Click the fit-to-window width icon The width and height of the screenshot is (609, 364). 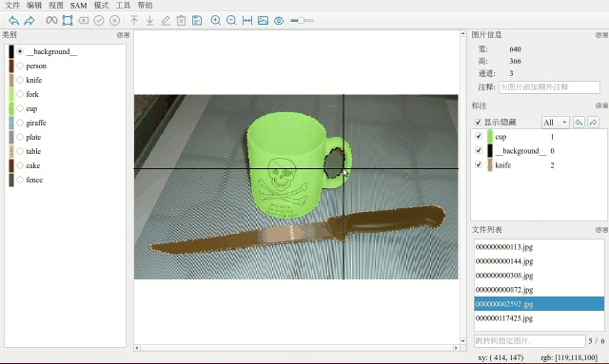point(247,21)
